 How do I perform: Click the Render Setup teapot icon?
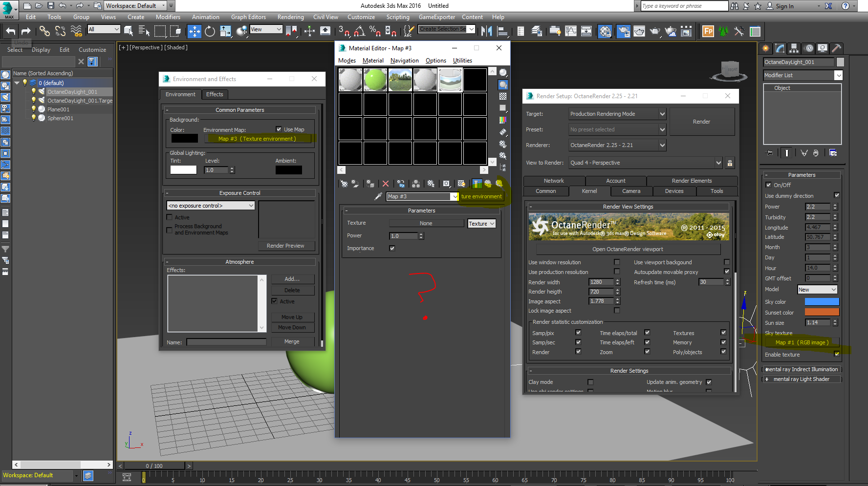pyautogui.click(x=623, y=31)
